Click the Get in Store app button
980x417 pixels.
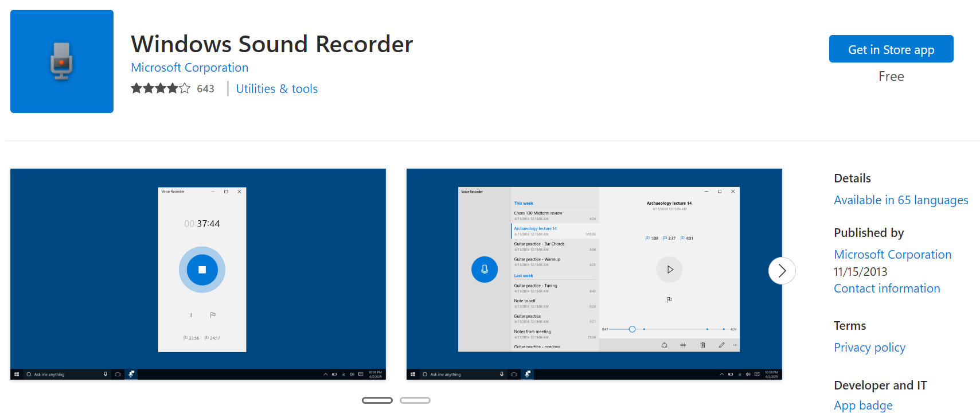pyautogui.click(x=891, y=49)
